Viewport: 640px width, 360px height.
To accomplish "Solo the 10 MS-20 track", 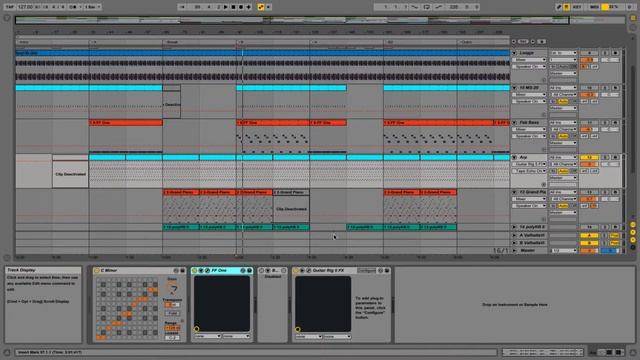I will point(605,88).
